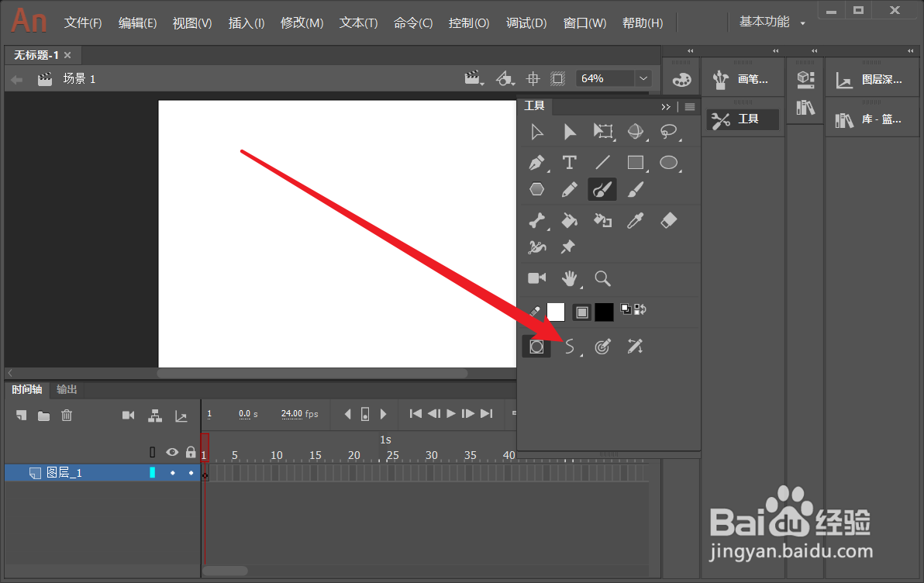Select the Brush tool next to Paint Brush
Image resolution: width=924 pixels, height=583 pixels.
(636, 189)
